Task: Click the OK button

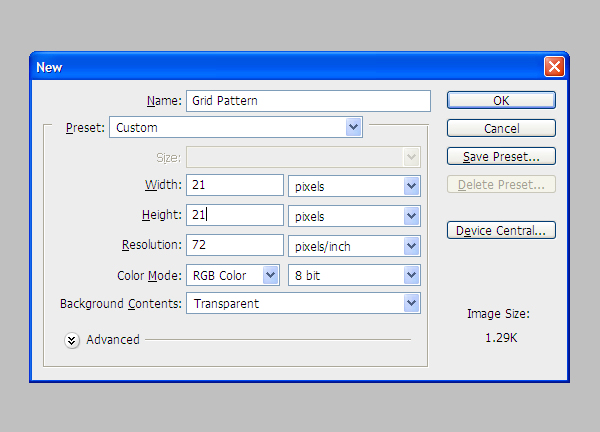Action: [501, 100]
